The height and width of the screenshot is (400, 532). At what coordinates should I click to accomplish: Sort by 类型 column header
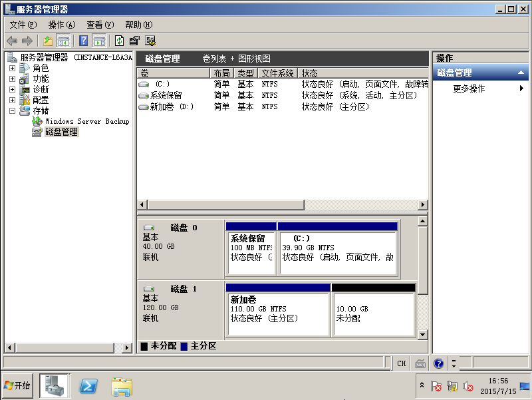click(245, 73)
